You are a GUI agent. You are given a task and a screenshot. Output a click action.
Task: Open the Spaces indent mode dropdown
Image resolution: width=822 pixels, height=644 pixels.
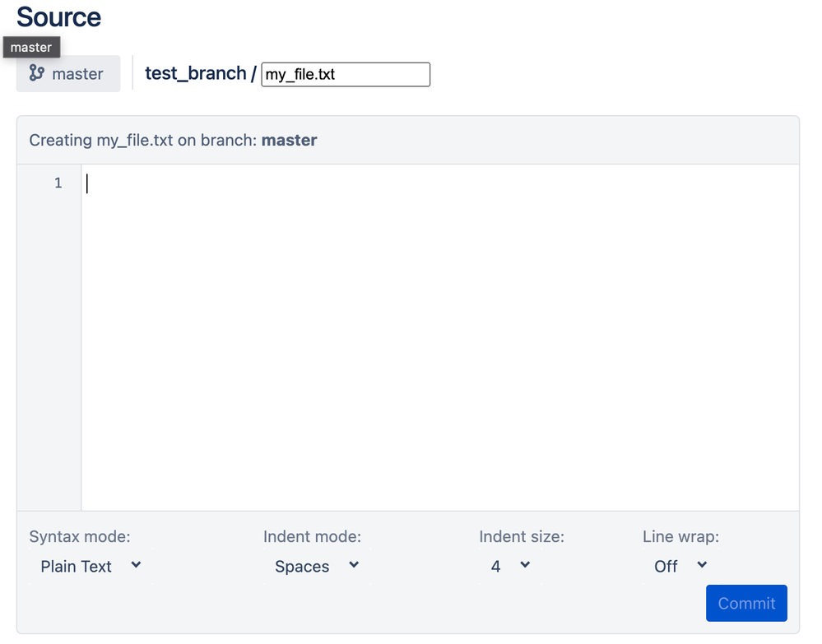pyautogui.click(x=317, y=567)
